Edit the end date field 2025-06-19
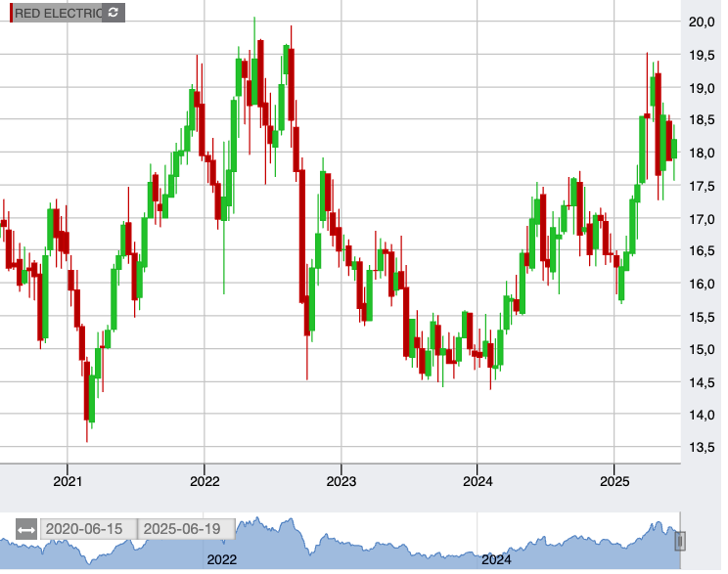Viewport: 728px width, 574px height. (186, 529)
